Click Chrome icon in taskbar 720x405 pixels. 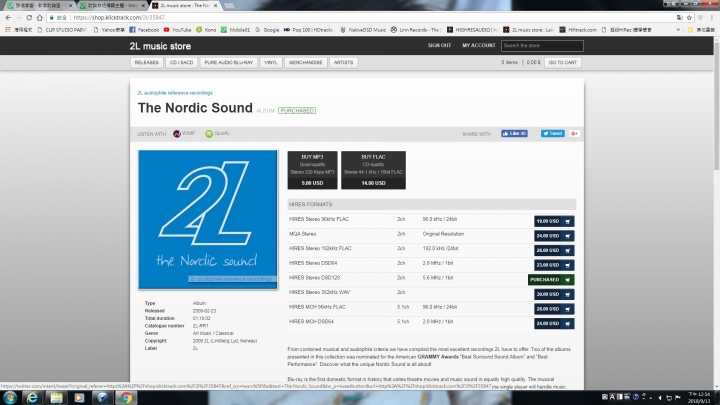[126, 398]
